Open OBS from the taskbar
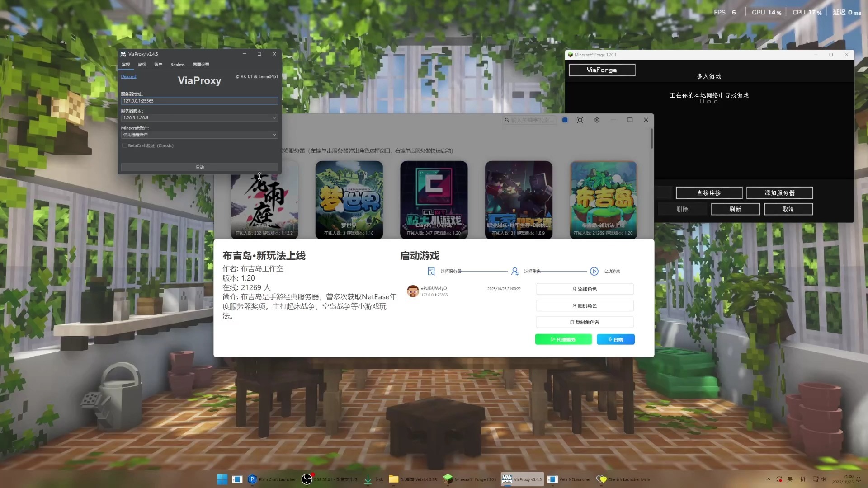The width and height of the screenshot is (868, 488). click(307, 479)
